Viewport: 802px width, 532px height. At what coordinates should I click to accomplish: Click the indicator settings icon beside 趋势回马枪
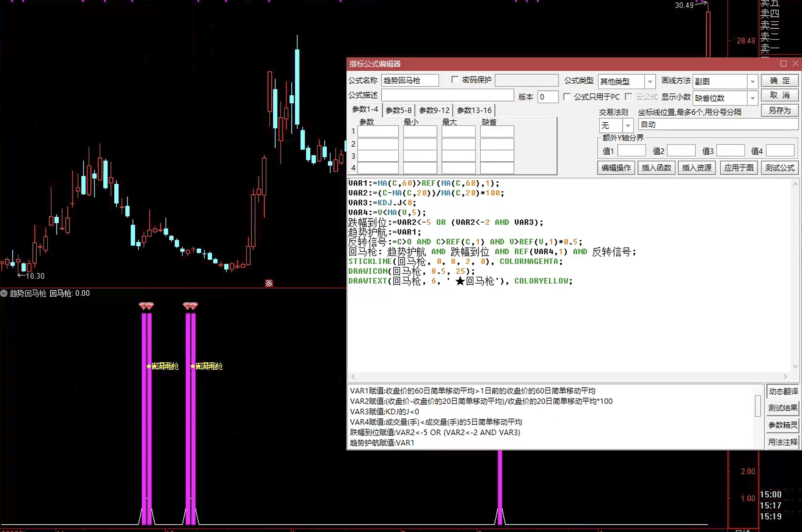point(4,293)
